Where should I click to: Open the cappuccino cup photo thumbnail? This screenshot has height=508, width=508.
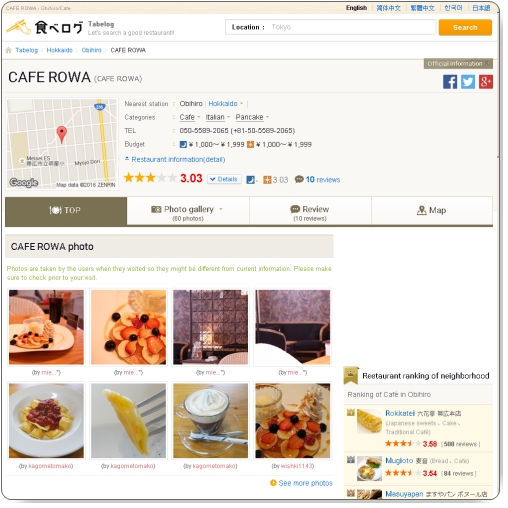(x=210, y=421)
